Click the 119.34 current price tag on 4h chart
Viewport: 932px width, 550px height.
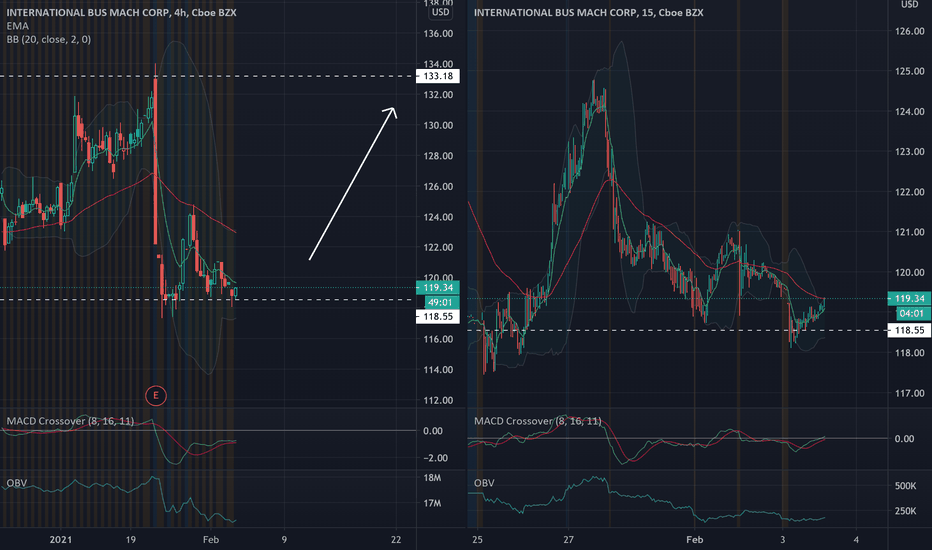tap(438, 288)
